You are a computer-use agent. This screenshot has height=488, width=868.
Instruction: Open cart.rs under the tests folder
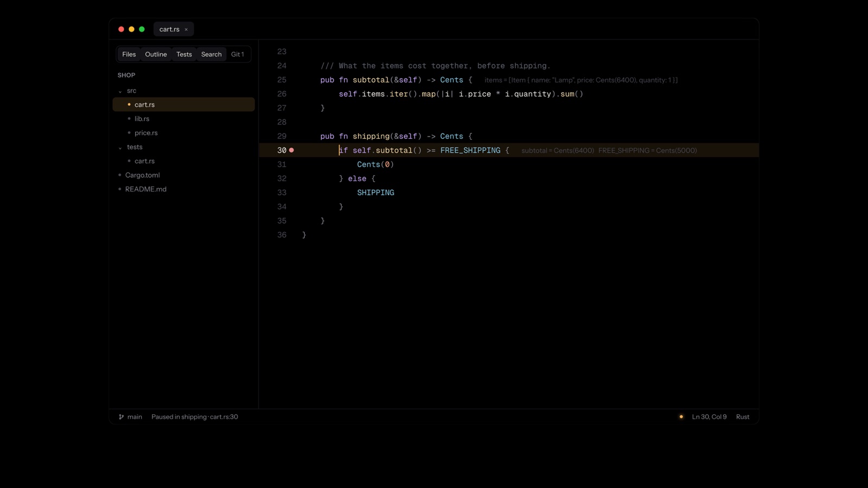[x=183, y=161]
